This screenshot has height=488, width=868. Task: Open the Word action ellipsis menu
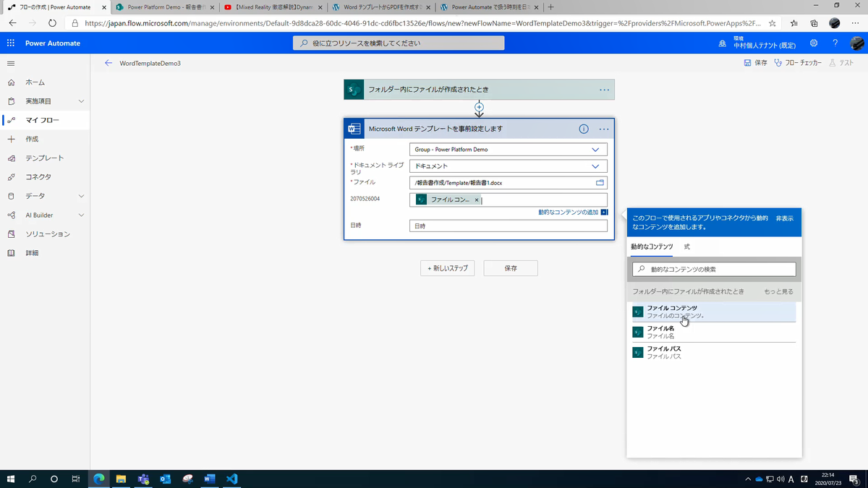605,129
